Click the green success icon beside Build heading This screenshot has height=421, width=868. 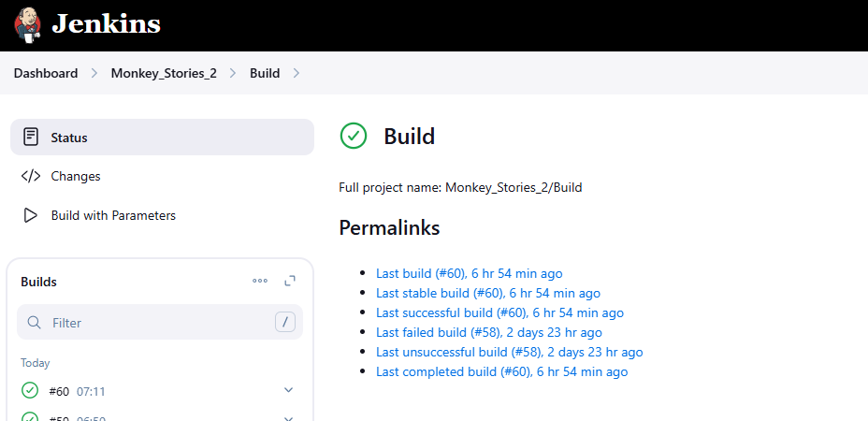[354, 136]
